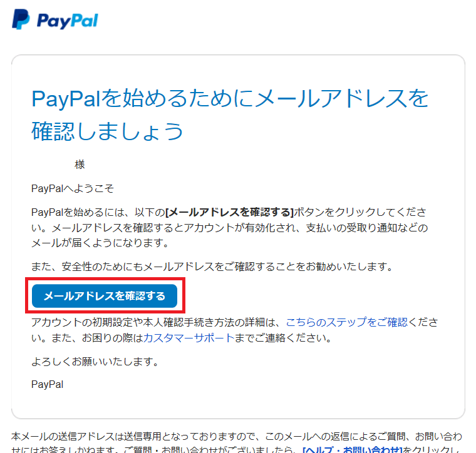This screenshot has width=476, height=453.
Task: Click the heading's second line 確認しましょう
Action: tap(108, 131)
